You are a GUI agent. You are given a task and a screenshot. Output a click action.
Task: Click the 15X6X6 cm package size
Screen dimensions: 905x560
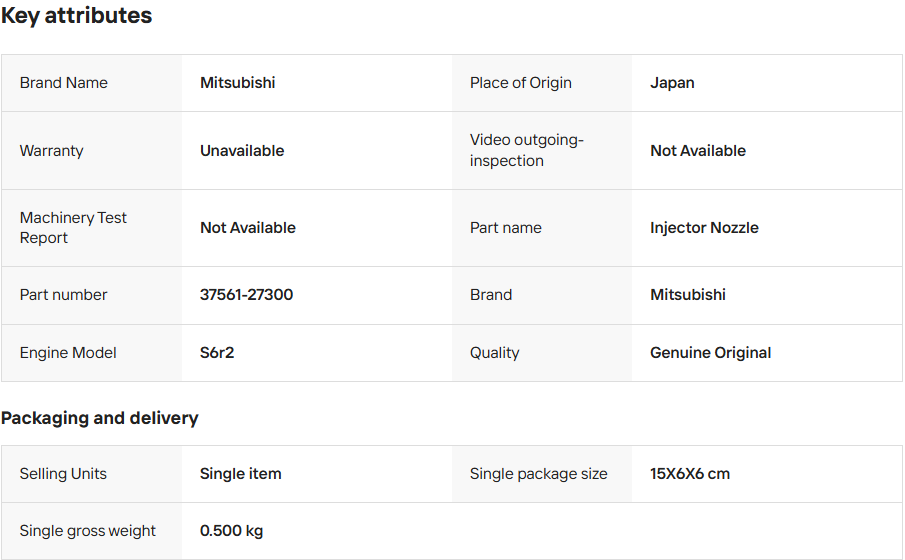690,474
